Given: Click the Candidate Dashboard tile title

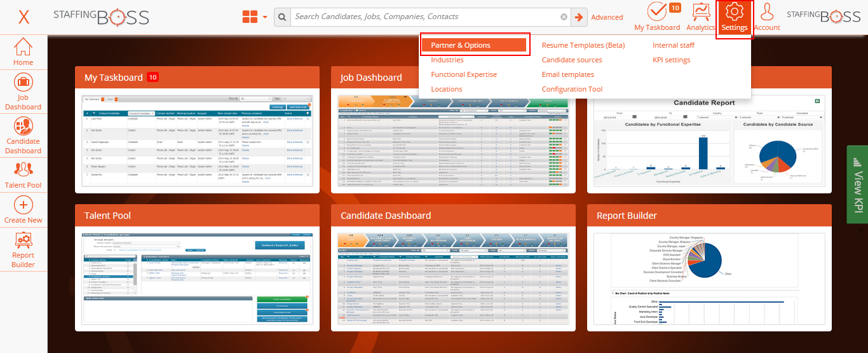Looking at the screenshot, I should click(x=386, y=216).
